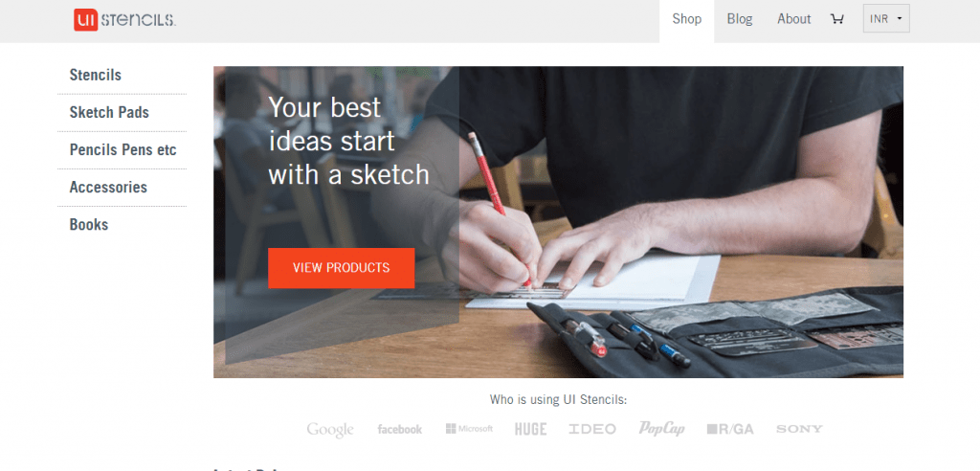The image size is (980, 471).
Task: Click the Google logo
Action: pyautogui.click(x=330, y=430)
